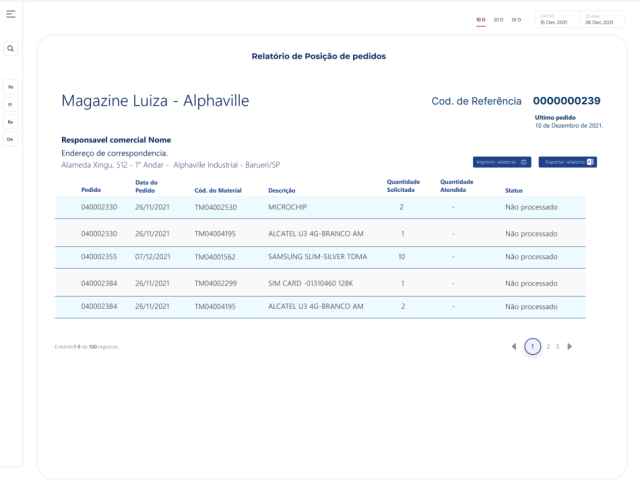Viewport: 640px width, 480px height.
Task: Go to page 3 in pagination
Action: click(557, 347)
